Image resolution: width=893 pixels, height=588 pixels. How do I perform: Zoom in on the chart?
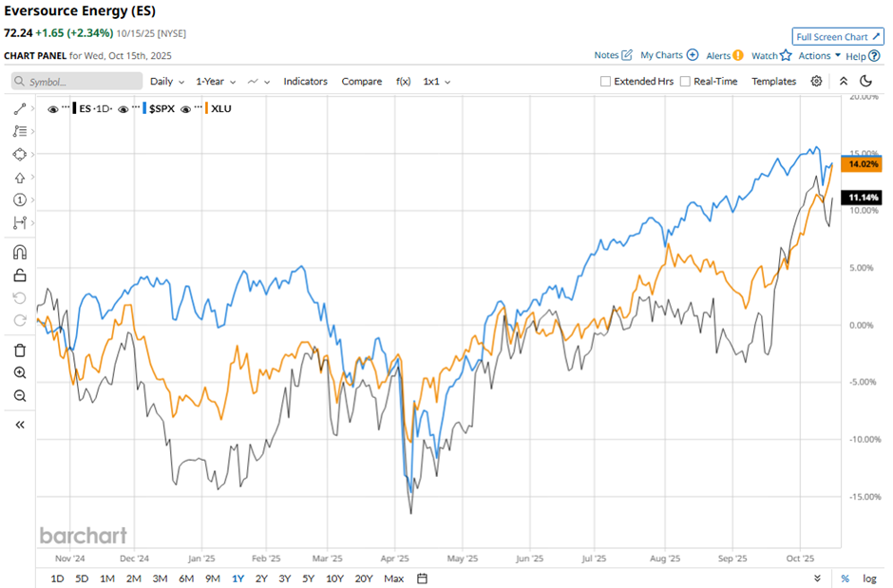pos(19,372)
